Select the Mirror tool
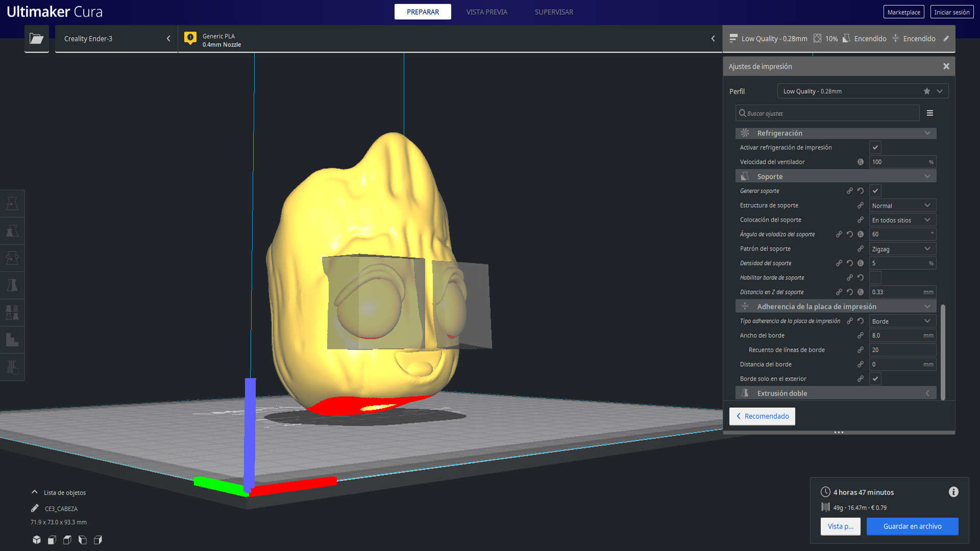 click(x=13, y=285)
